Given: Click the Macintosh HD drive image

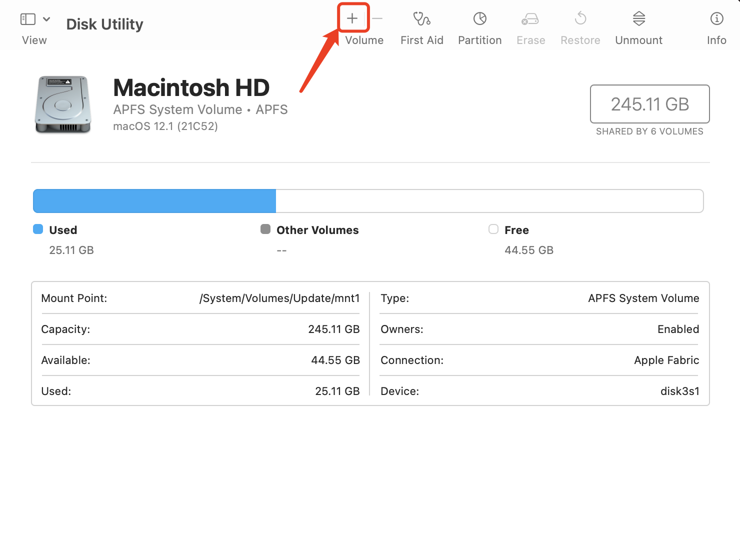Looking at the screenshot, I should 63,104.
